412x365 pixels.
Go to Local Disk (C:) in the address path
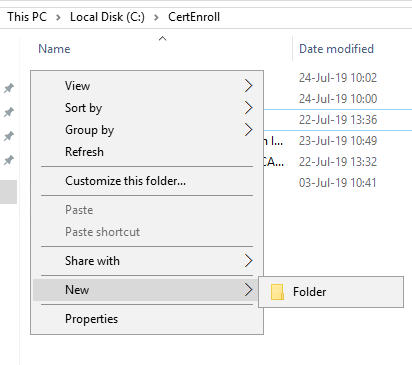click(x=107, y=17)
